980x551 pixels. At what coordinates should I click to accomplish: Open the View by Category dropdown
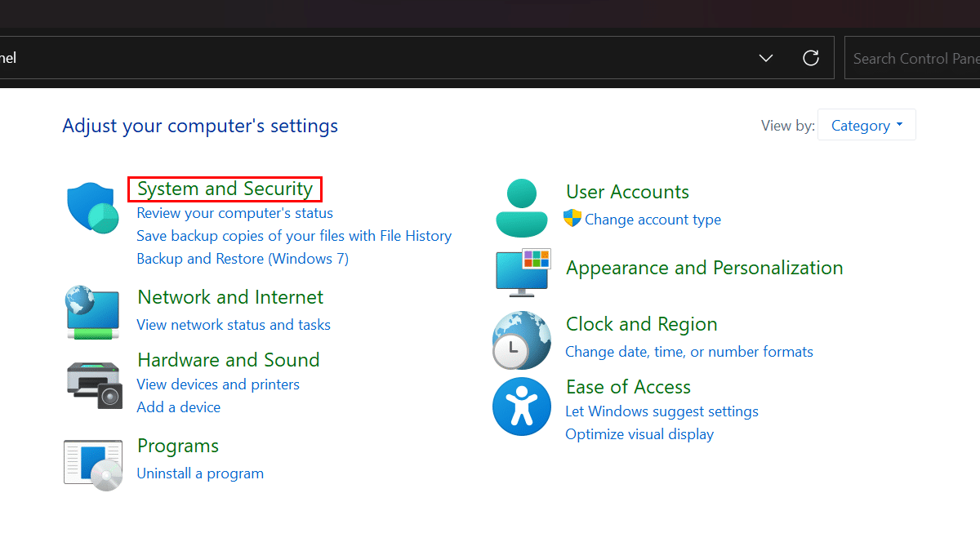click(866, 126)
